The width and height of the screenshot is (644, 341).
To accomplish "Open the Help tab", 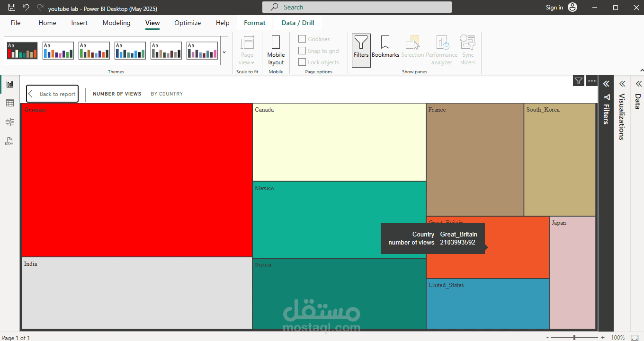I will tap(223, 23).
